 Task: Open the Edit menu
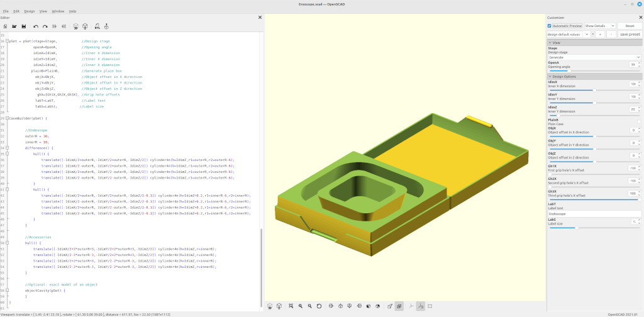click(x=16, y=11)
